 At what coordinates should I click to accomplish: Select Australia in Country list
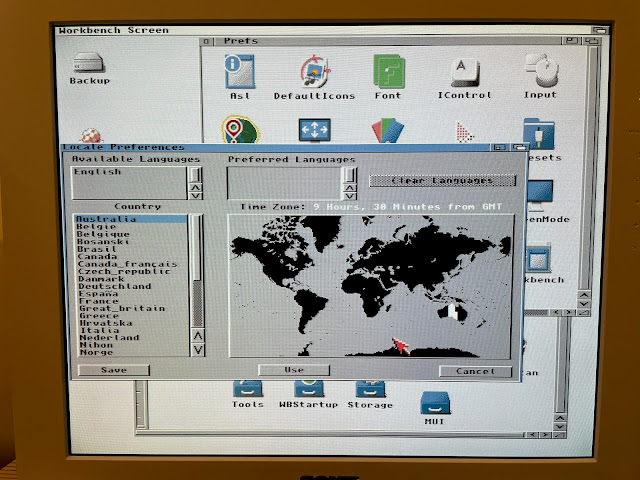click(x=131, y=219)
